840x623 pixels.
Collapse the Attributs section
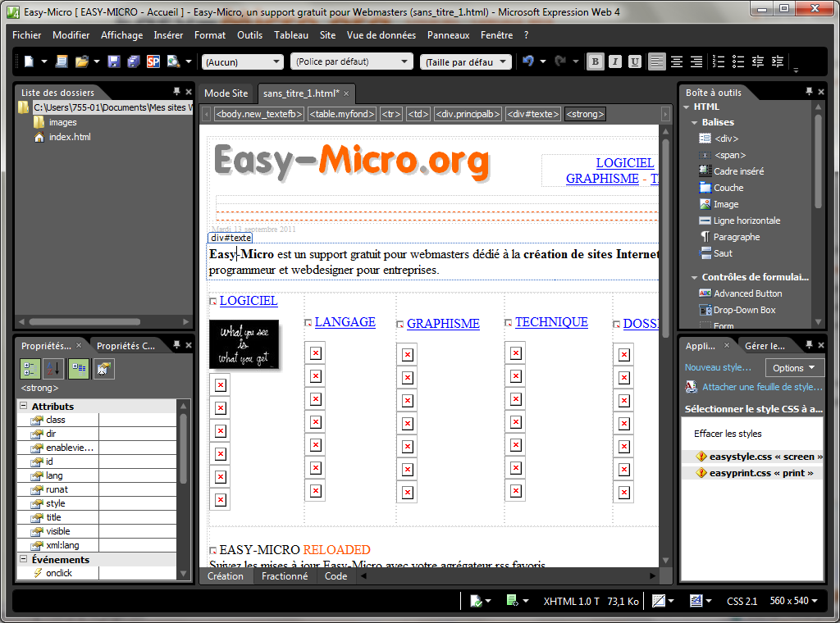(x=24, y=406)
